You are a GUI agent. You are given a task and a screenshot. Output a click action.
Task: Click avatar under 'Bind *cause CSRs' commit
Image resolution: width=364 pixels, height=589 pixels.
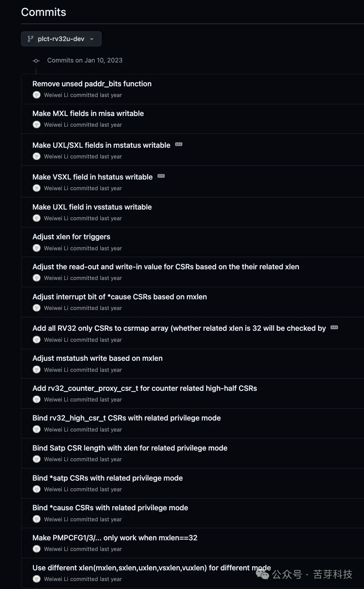(x=37, y=519)
